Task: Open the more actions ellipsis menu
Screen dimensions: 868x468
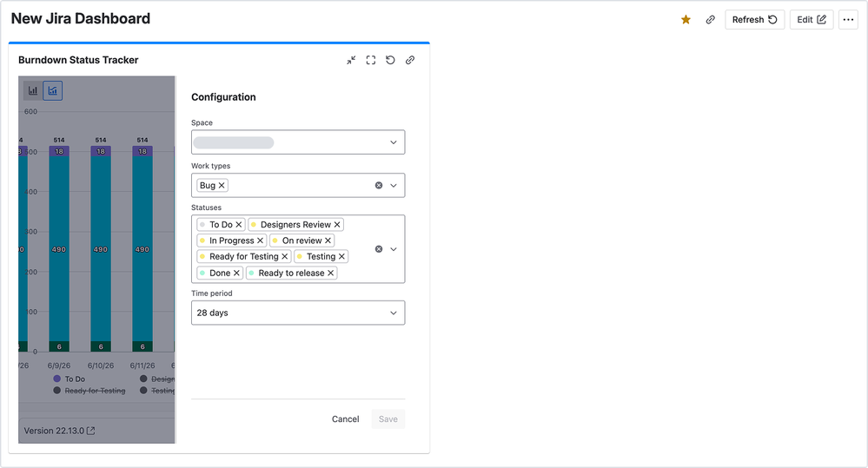Action: coord(848,20)
